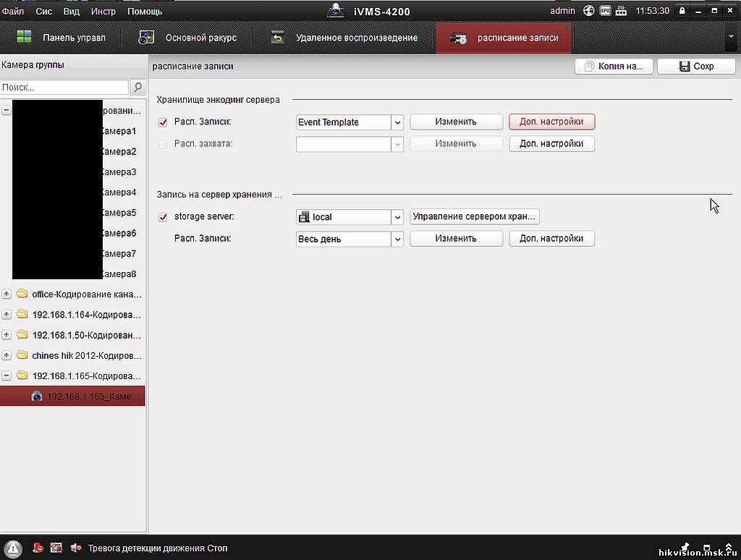Screen dimensions: 741x560
Task: Expand the 192.168.1.50 group
Action: click(6, 334)
